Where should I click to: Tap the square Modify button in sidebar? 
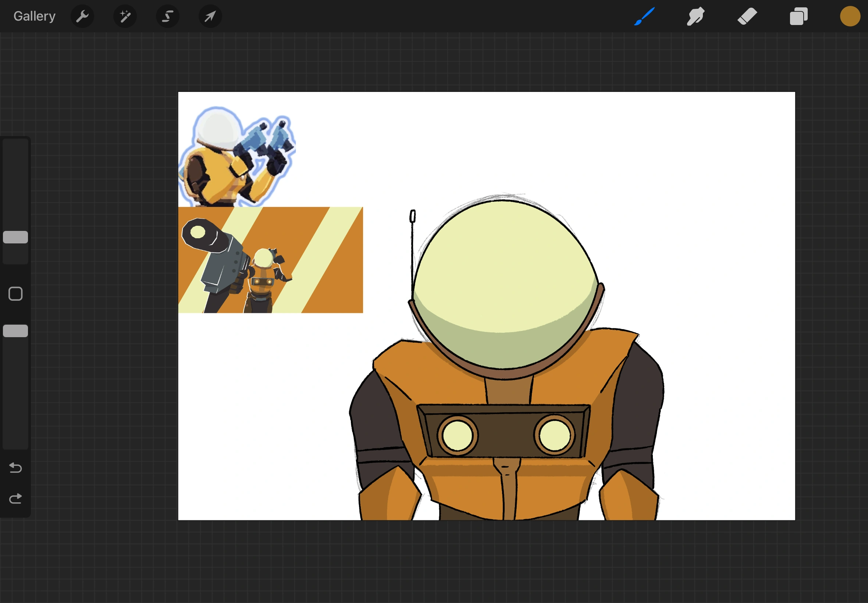[x=15, y=293]
